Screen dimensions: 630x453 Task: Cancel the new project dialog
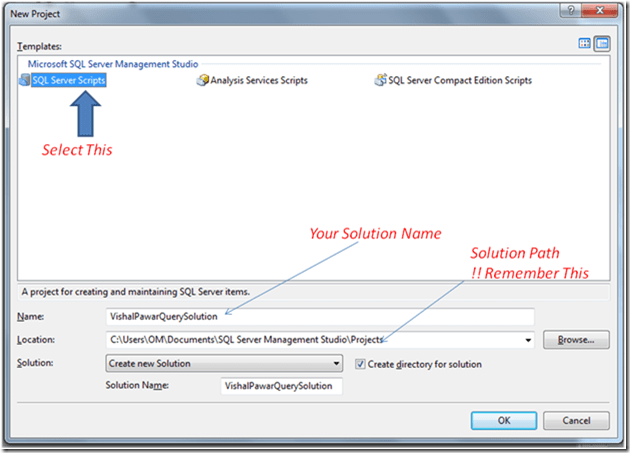point(576,420)
